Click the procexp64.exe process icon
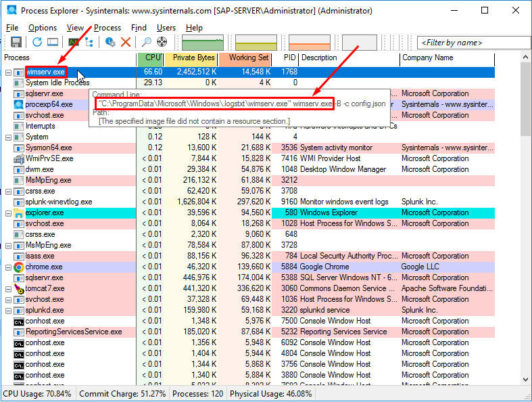Image resolution: width=532 pixels, height=402 pixels. click(19, 105)
